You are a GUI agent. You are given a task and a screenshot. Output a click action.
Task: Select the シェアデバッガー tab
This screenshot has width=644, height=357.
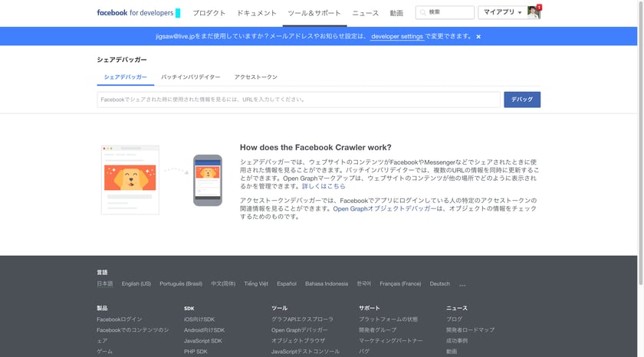[x=125, y=77]
